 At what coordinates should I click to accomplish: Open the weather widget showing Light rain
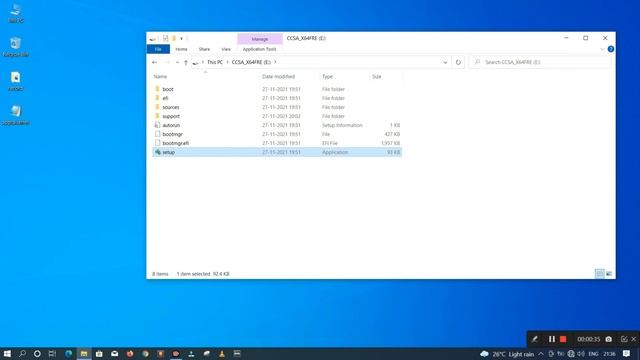click(507, 354)
